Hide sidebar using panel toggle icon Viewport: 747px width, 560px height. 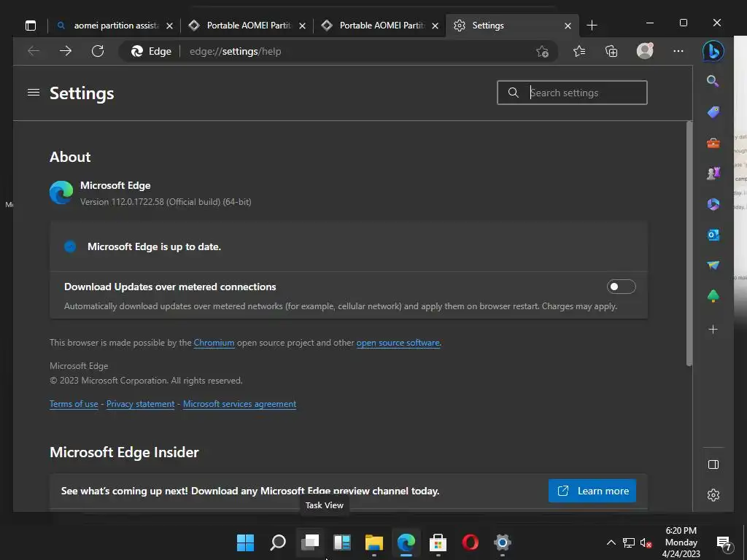(713, 464)
